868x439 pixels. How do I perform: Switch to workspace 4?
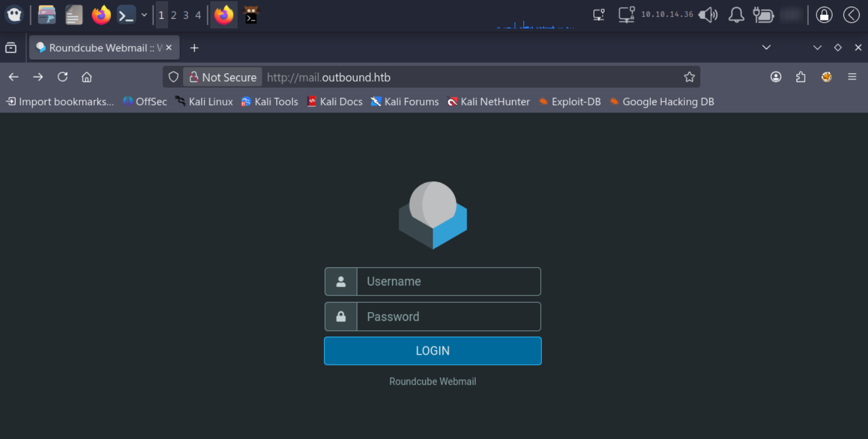198,15
